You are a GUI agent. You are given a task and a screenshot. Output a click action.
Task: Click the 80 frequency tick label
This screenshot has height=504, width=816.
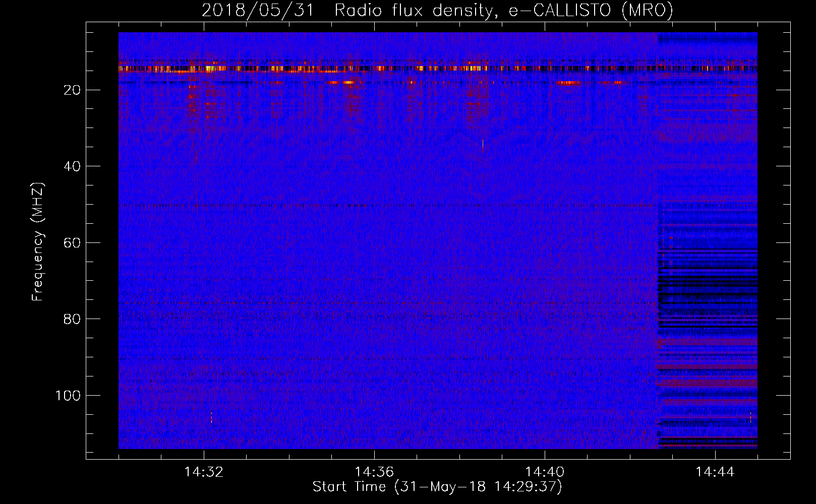[x=73, y=319]
